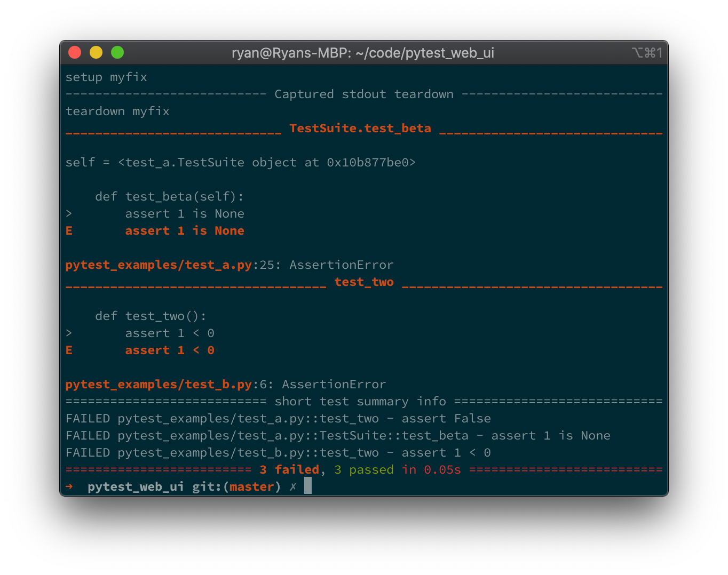
Task: Click the yellow minimize window control
Action: pyautogui.click(x=96, y=52)
